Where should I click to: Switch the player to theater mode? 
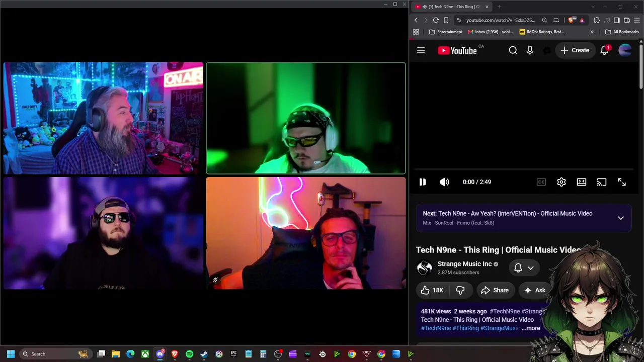pyautogui.click(x=582, y=182)
